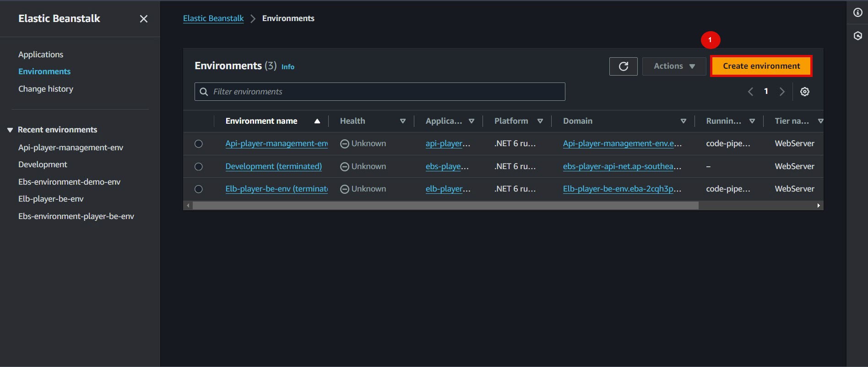Image resolution: width=868 pixels, height=367 pixels.
Task: Open the Elb-player-be-env (terminated) link in table
Action: [277, 189]
